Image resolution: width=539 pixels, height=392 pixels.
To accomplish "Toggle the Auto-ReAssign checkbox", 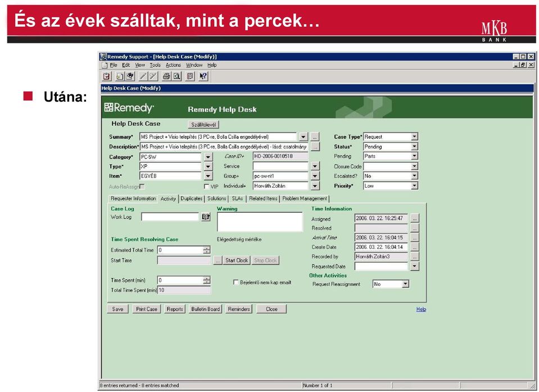I will click(x=142, y=186).
